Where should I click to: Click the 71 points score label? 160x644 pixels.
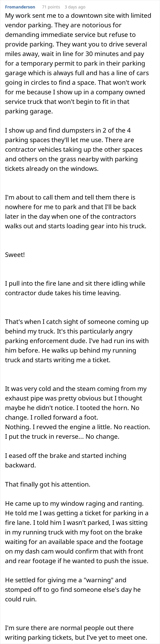[x=51, y=7]
